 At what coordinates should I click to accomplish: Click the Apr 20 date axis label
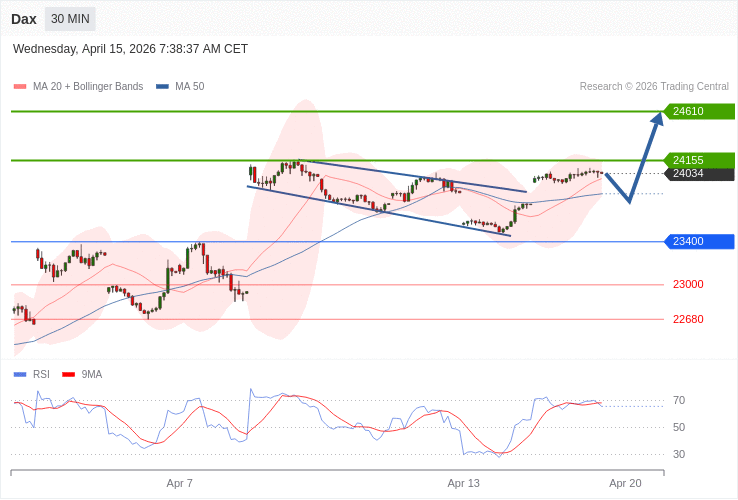coord(625,483)
